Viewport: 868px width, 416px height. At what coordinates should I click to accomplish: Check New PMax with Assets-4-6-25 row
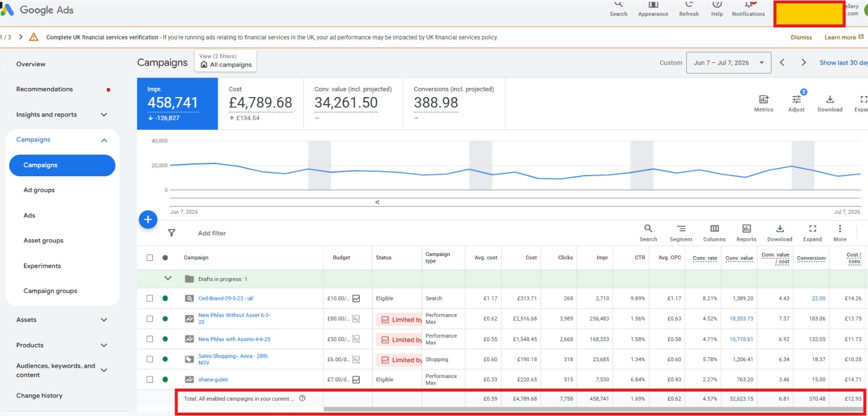(150, 339)
